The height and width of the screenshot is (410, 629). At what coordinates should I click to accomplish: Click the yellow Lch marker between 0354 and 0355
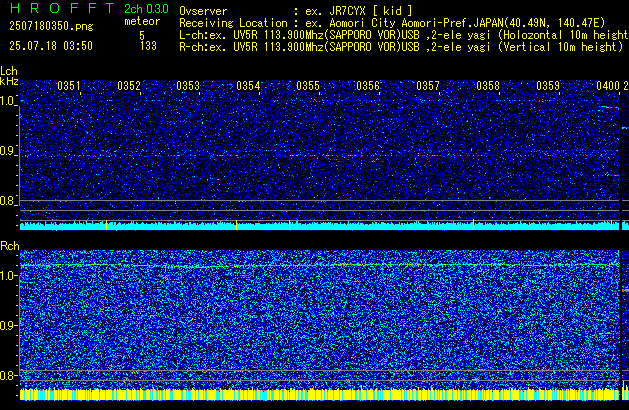[x=290, y=225]
